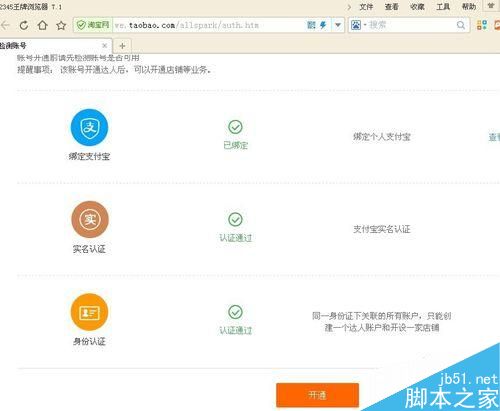The image size is (500, 411).
Task: Click the magnifier search icon
Action: (x=461, y=25)
